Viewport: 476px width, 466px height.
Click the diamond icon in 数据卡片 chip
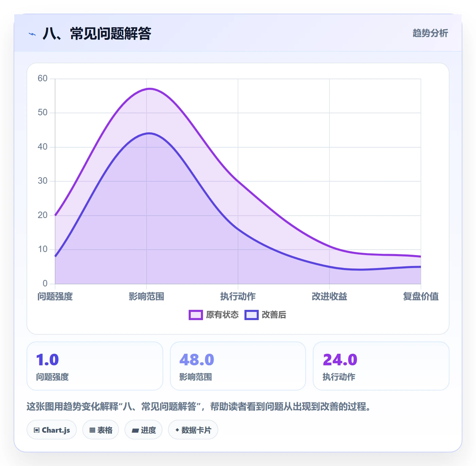coord(177,430)
